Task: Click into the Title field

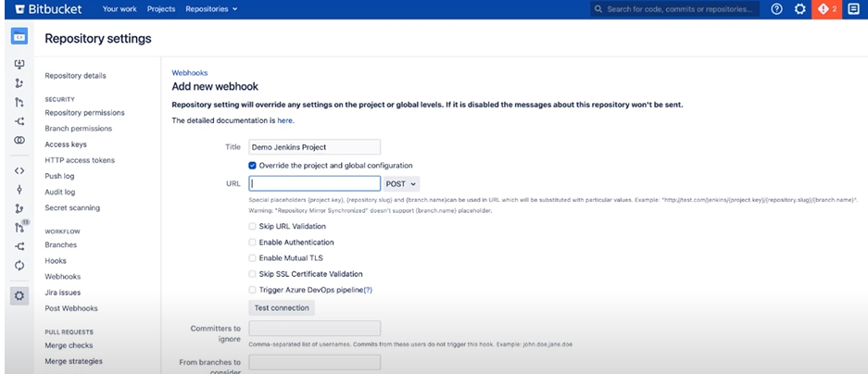Action: 314,147
